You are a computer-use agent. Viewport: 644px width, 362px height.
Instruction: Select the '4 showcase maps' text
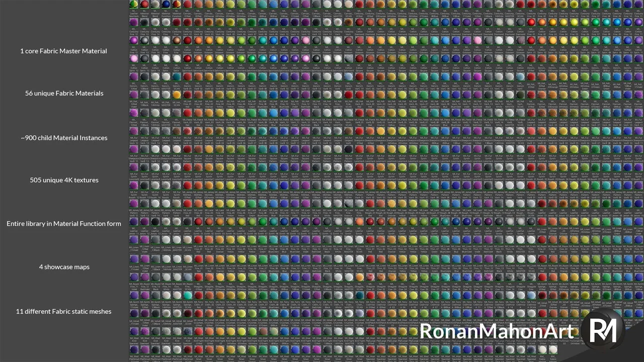coord(64,267)
